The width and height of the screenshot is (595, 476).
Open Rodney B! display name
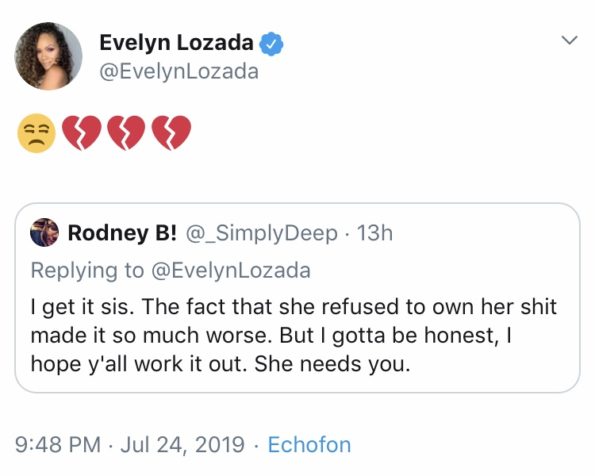[122, 233]
